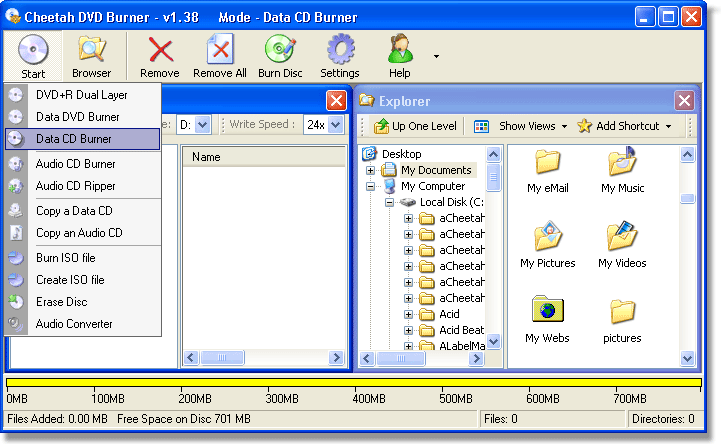This screenshot has height=444, width=721.
Task: Choose Burn ISO file menu entry
Action: [83, 257]
